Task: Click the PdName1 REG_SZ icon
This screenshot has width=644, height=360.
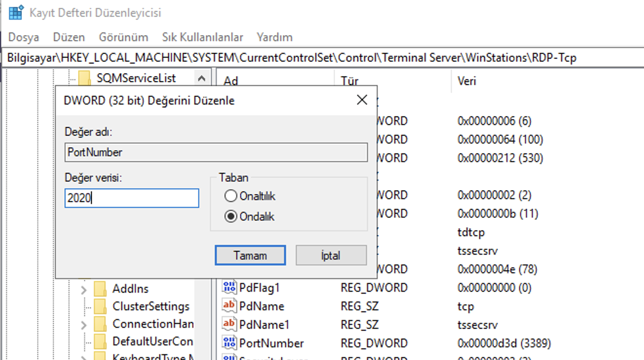Action: (x=230, y=324)
